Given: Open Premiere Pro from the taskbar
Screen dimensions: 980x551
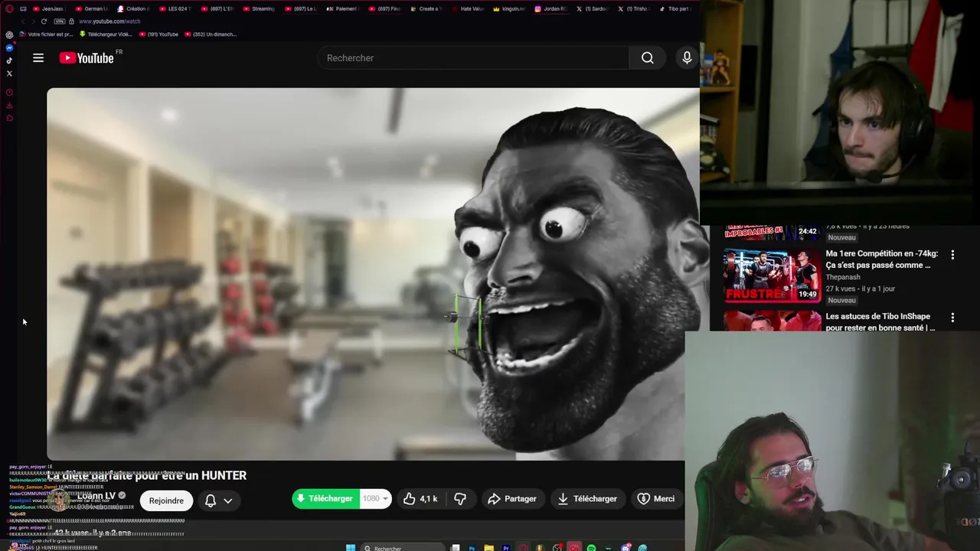Looking at the screenshot, I should [x=506, y=548].
